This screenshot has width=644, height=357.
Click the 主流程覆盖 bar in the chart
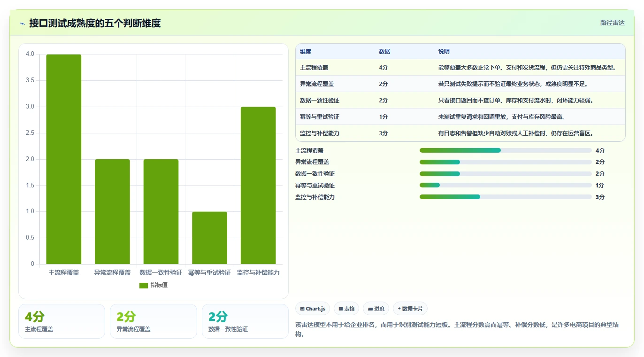coord(64,159)
